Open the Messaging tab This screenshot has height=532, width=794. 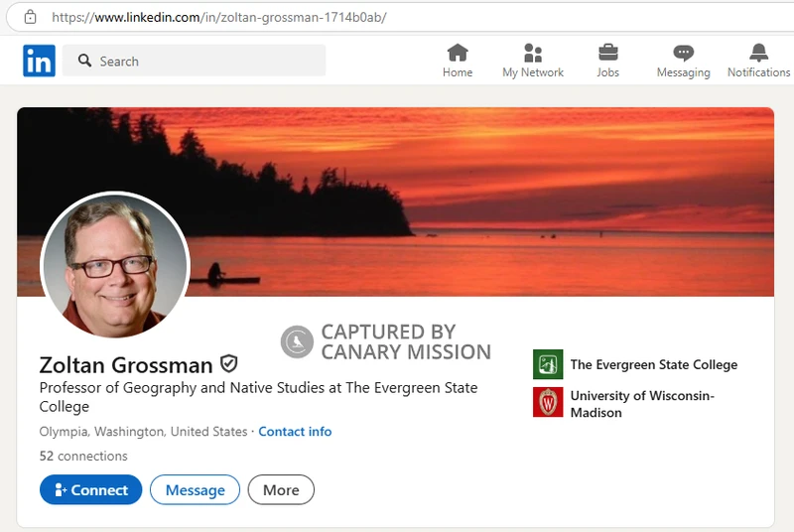tap(683, 61)
